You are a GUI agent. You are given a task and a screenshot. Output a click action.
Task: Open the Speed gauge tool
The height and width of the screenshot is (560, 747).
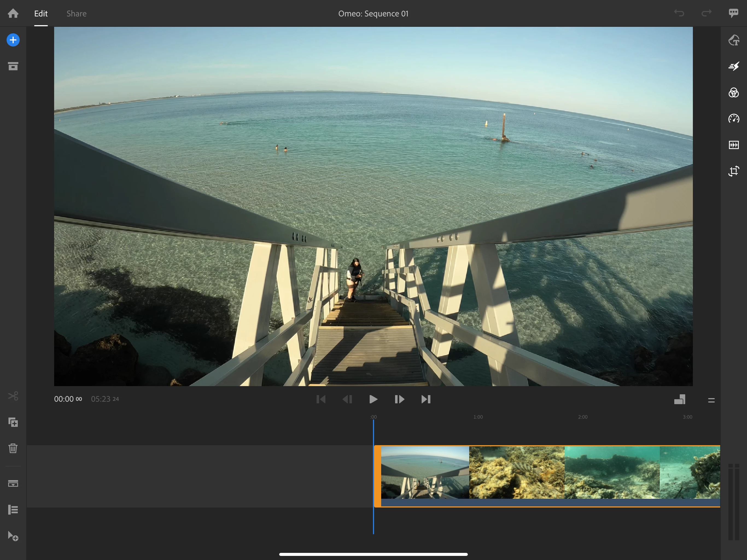point(734,119)
